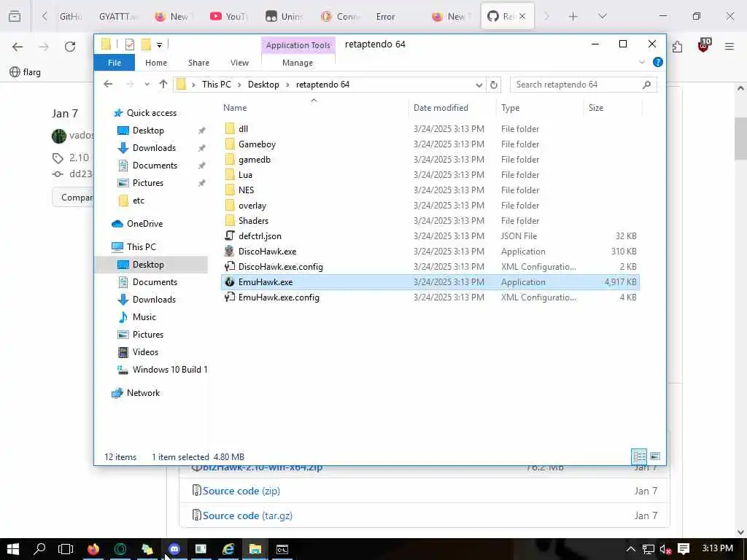The image size is (747, 560).
Task: Expand the This PC breadcrumb chevron
Action: pos(239,85)
